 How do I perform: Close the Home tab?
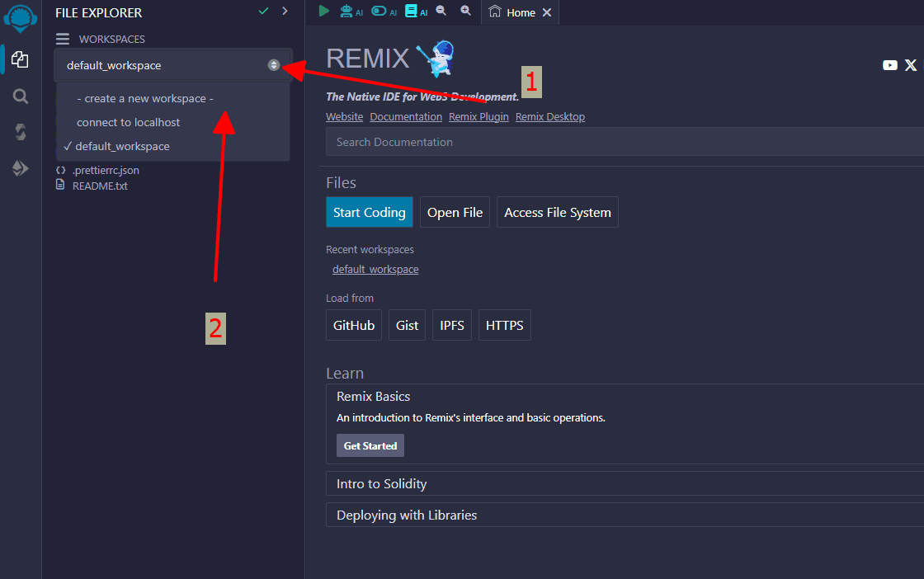[x=547, y=12]
